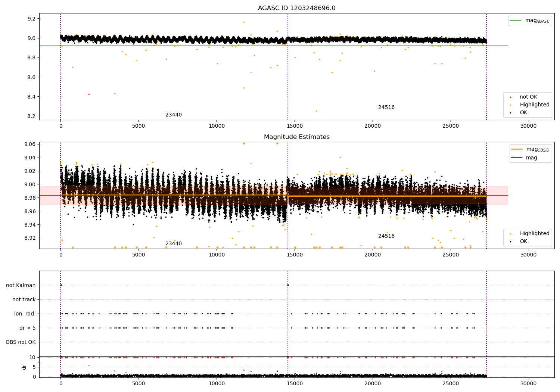Image resolution: width=560 pixels, height=392 pixels.
Task: Click y-axis tick 9.04 in middle plot
Action: pos(30,158)
